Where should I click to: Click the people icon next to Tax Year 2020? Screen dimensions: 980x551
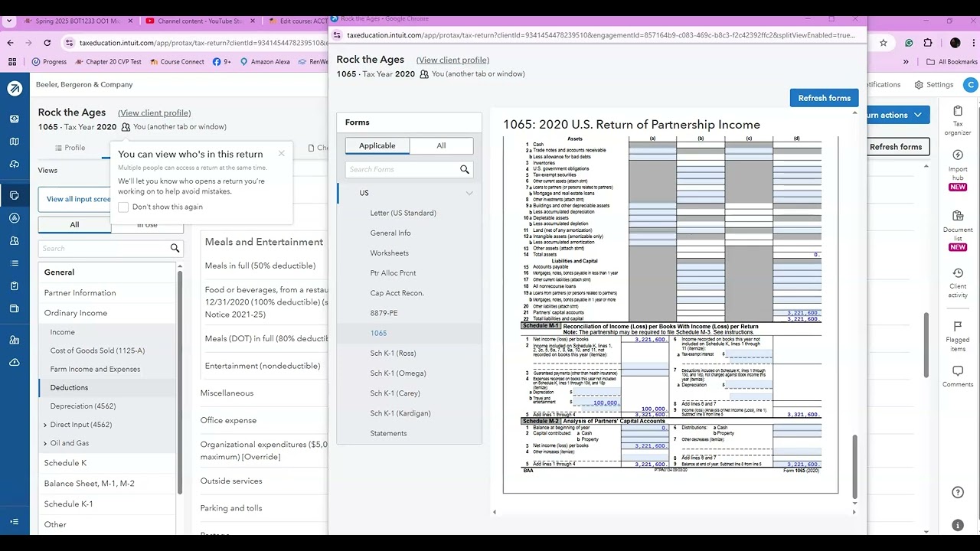coord(126,127)
